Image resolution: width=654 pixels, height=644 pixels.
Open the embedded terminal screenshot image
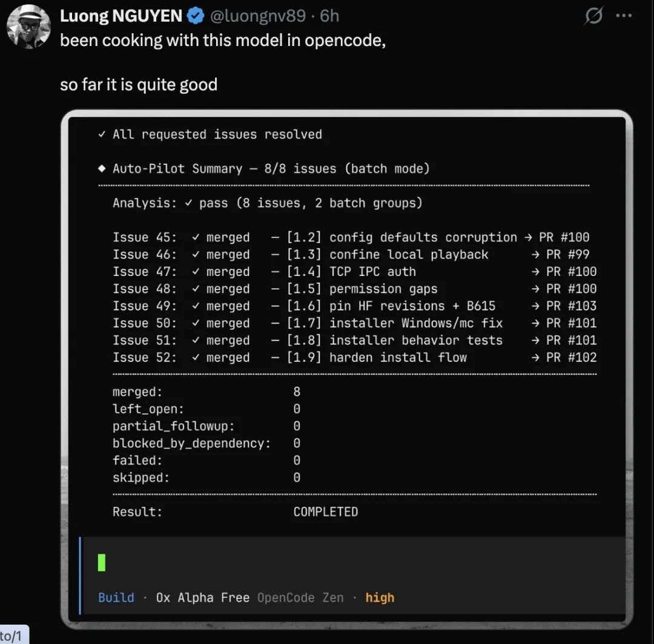click(x=347, y=370)
